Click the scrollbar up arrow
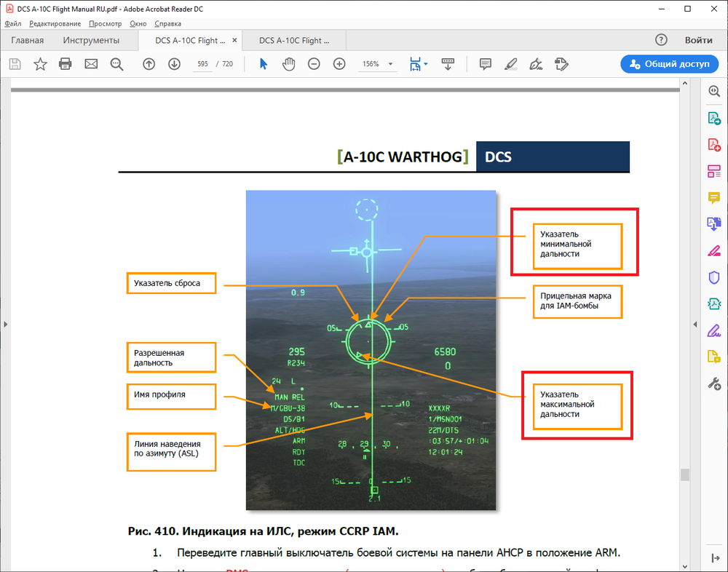 pos(684,83)
